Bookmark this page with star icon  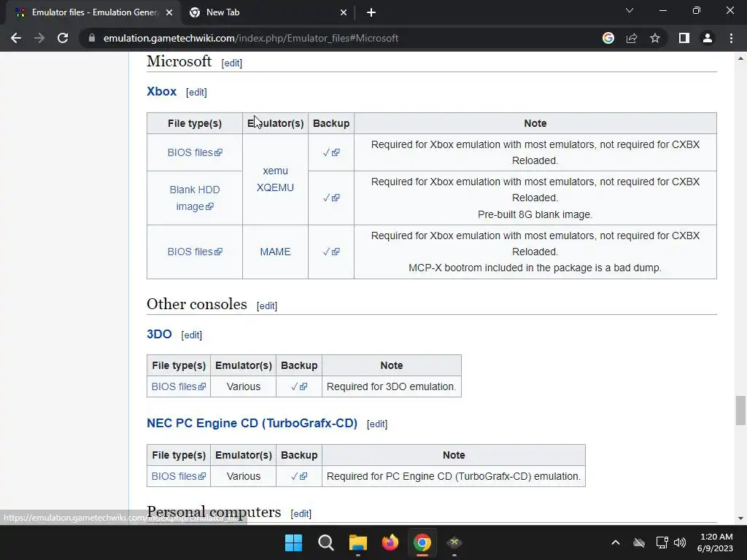tap(655, 38)
